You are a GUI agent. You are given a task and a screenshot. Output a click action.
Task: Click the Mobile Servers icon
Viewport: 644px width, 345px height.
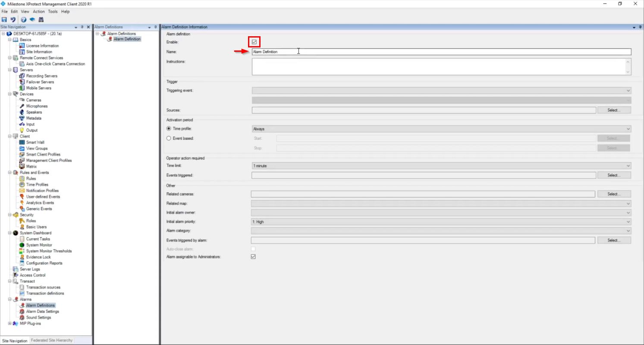point(22,88)
